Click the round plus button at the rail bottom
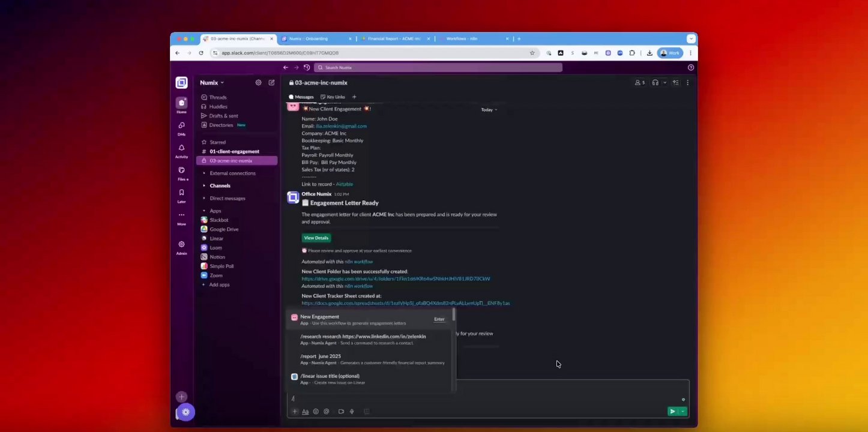The width and height of the screenshot is (868, 432). click(181, 397)
